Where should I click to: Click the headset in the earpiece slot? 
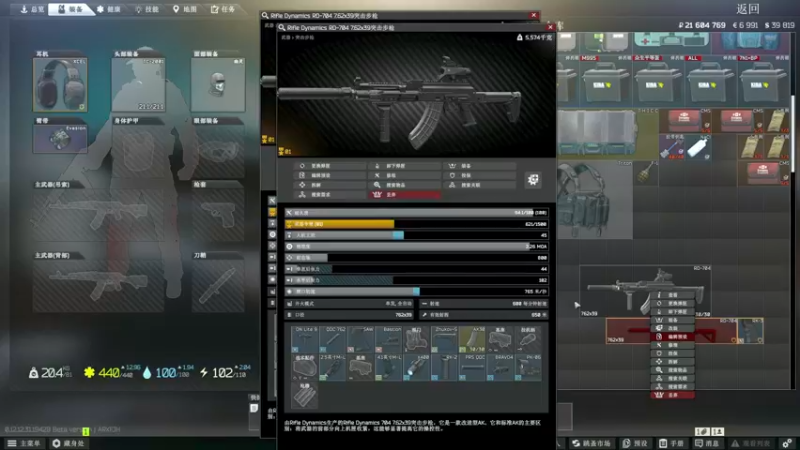point(60,84)
